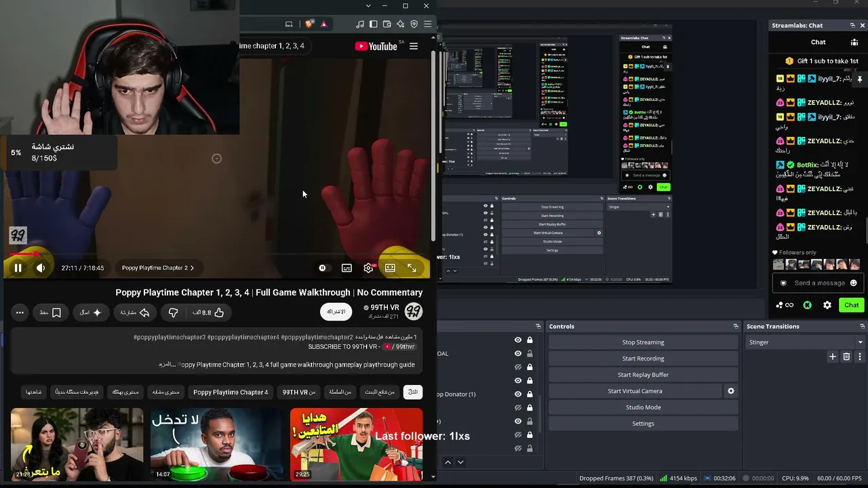Viewport: 868px width, 488px height.
Task: Click Stop Streaming in OBS Controls
Action: point(643,342)
